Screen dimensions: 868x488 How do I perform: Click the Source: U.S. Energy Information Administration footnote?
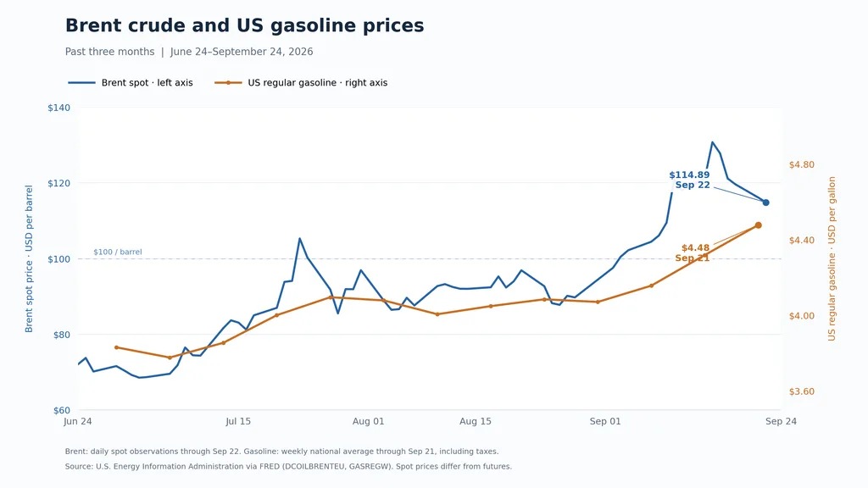point(288,467)
